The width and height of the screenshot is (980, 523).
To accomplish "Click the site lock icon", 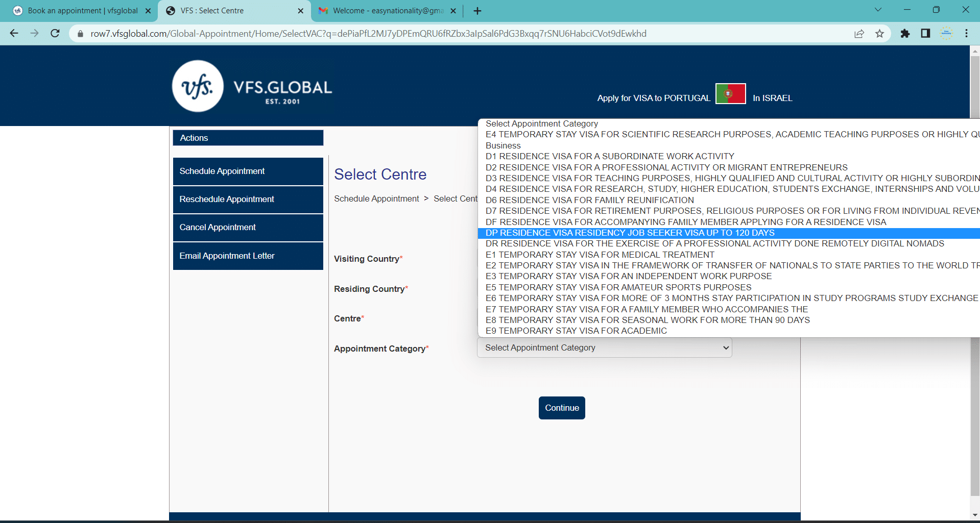I will click(80, 34).
